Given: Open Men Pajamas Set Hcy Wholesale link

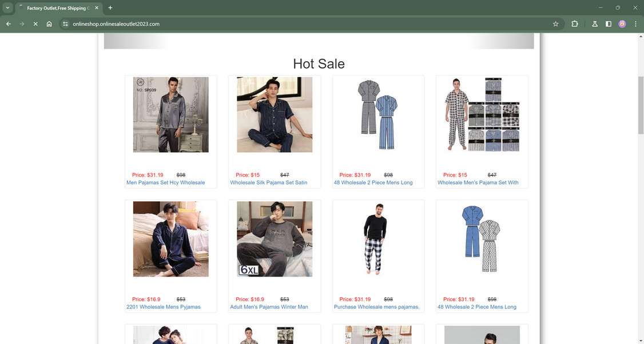Looking at the screenshot, I should pyautogui.click(x=165, y=183).
